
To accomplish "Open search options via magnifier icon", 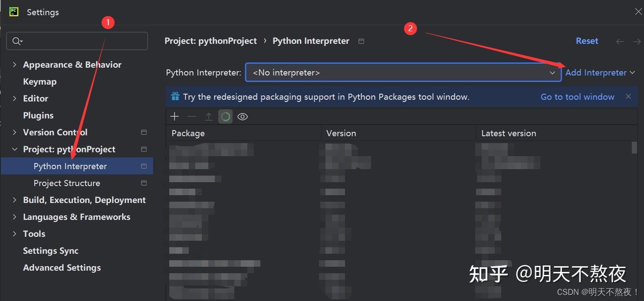I will pos(17,41).
